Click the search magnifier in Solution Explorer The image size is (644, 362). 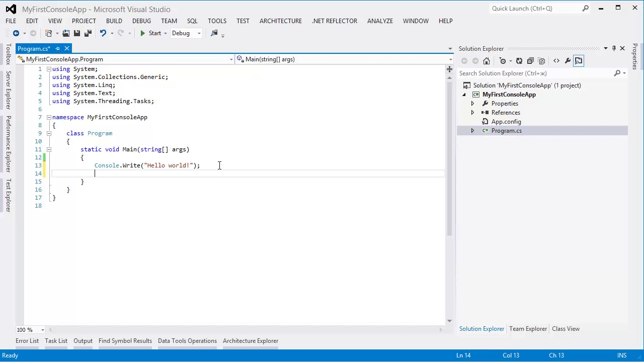617,73
